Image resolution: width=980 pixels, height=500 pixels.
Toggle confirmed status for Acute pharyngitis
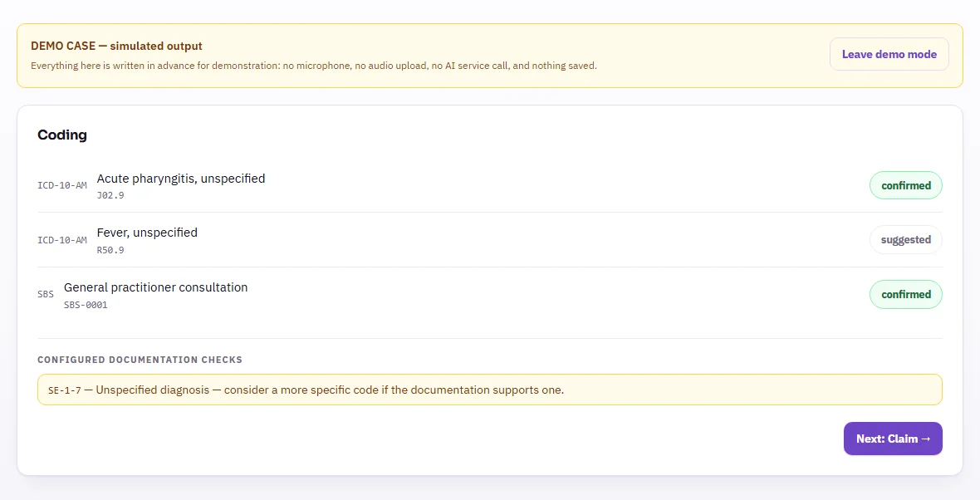pos(905,185)
